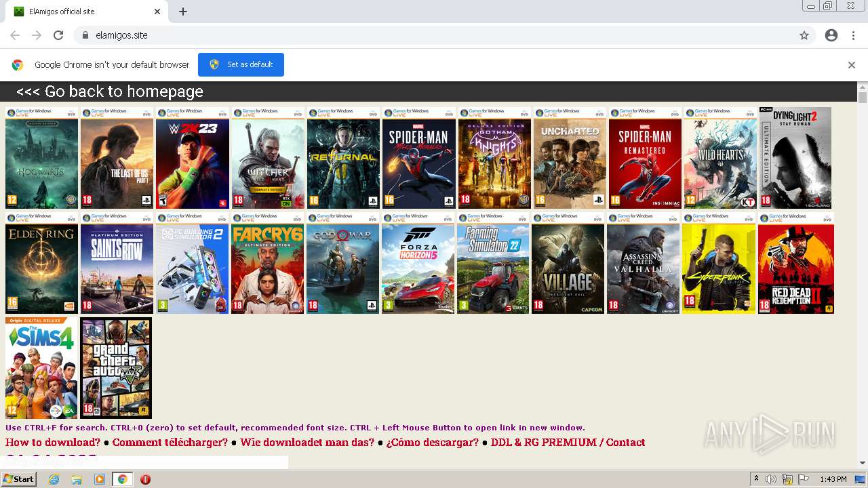Open the red shield taskbar icon
This screenshot has width=868, height=488.
pyautogui.click(x=145, y=479)
